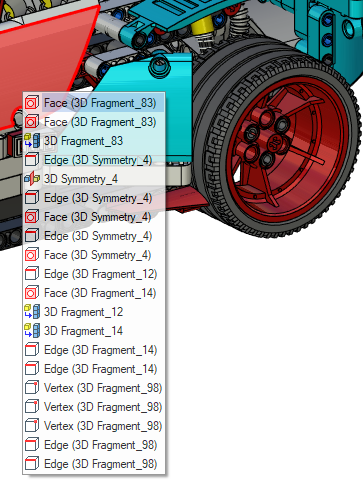The height and width of the screenshot is (483, 363).
Task: Click the last Vertex (3D Fragment_98) icon
Action: click(x=32, y=426)
